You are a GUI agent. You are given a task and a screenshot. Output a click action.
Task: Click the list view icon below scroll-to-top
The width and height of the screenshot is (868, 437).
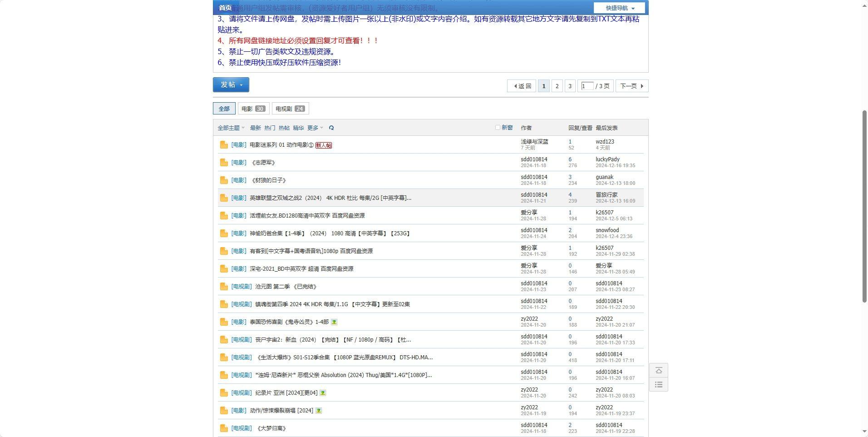point(659,385)
